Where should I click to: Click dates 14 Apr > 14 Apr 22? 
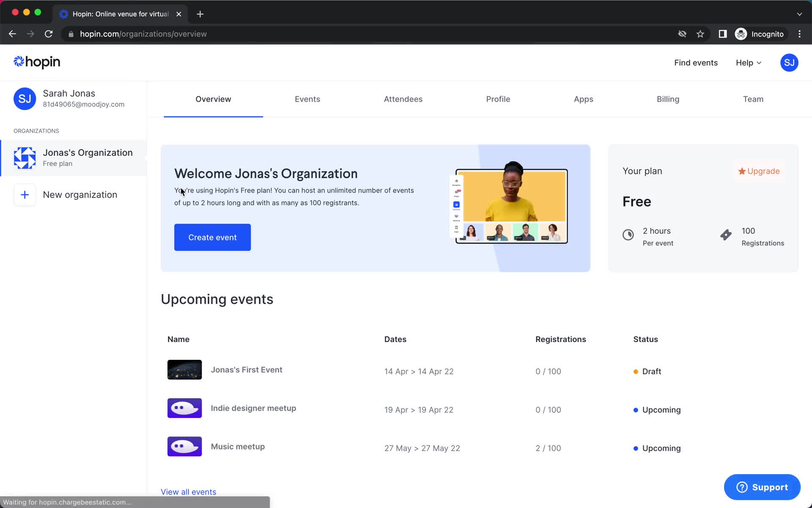[419, 371]
